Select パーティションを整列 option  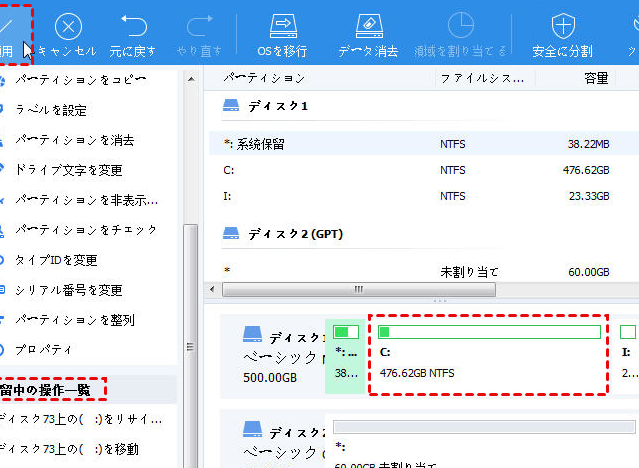point(75,320)
